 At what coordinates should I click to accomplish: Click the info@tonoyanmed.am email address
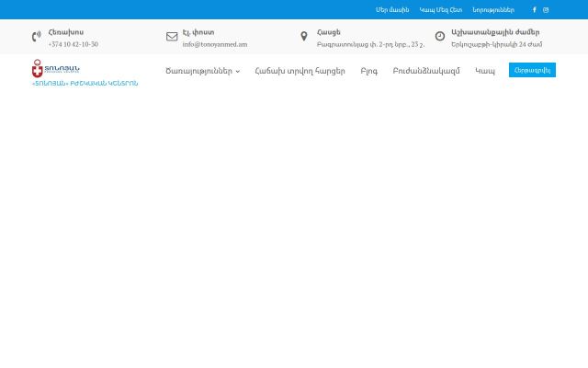[215, 44]
